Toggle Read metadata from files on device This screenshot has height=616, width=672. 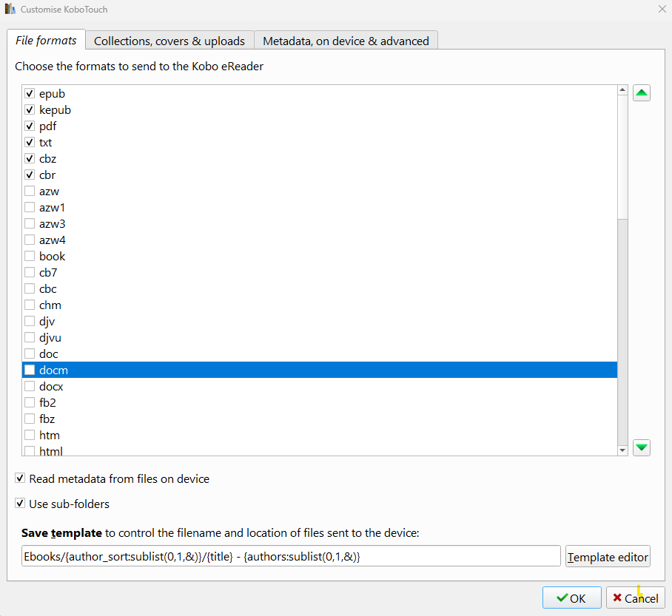(20, 478)
